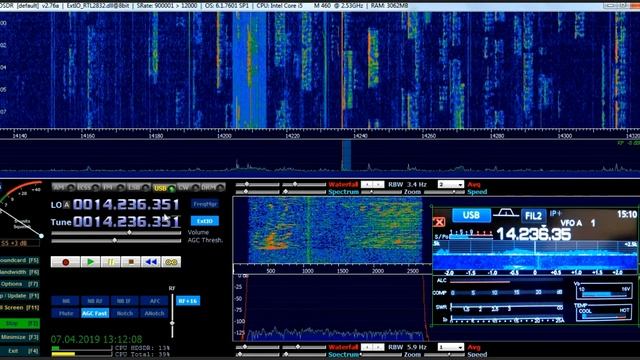The height and width of the screenshot is (360, 640).
Task: Select CW demodulation mode
Action: point(189,188)
